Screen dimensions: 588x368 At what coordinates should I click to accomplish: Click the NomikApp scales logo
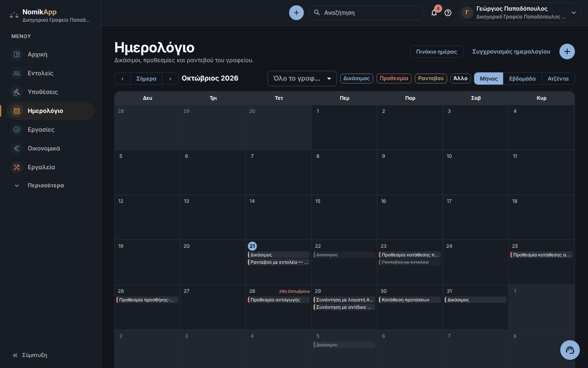coord(14,15)
